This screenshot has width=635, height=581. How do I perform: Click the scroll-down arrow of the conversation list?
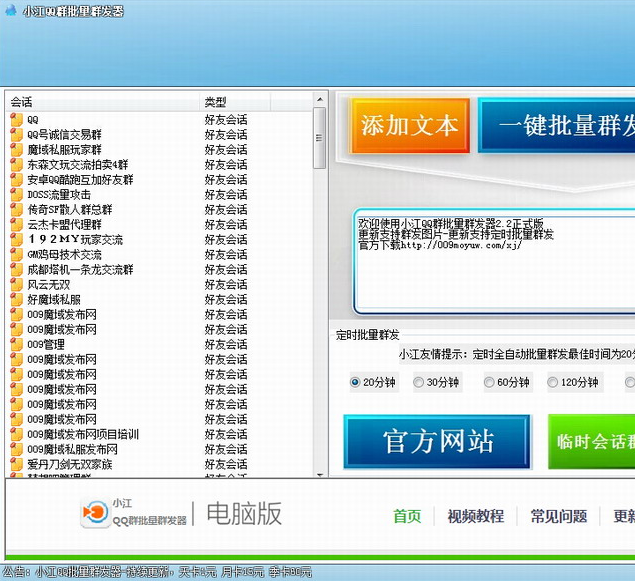320,474
